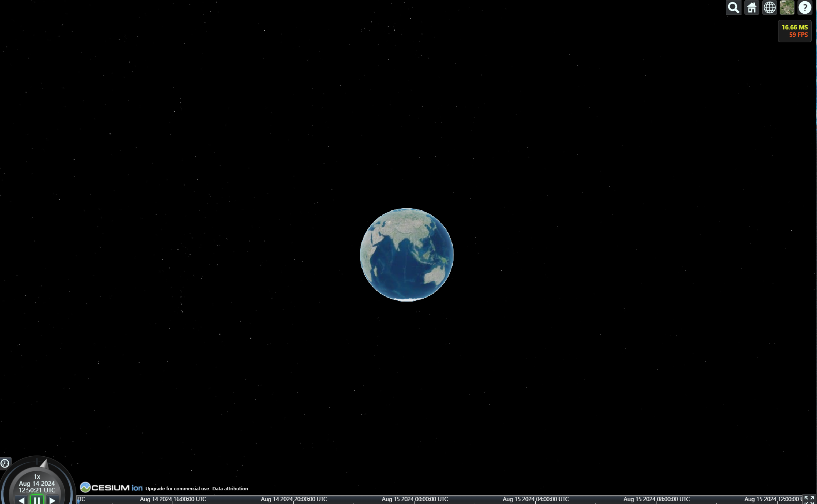Click the speed shuttle ring pointer
Image resolution: width=817 pixels, height=504 pixels.
(x=44, y=464)
